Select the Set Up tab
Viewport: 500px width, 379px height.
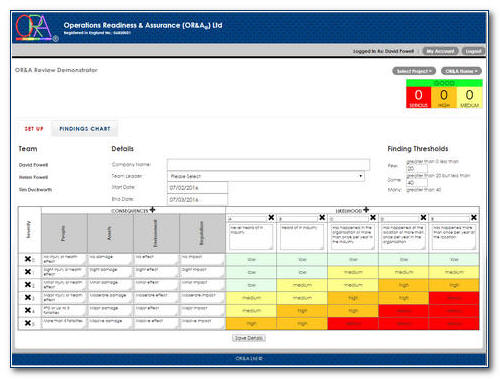(x=34, y=129)
